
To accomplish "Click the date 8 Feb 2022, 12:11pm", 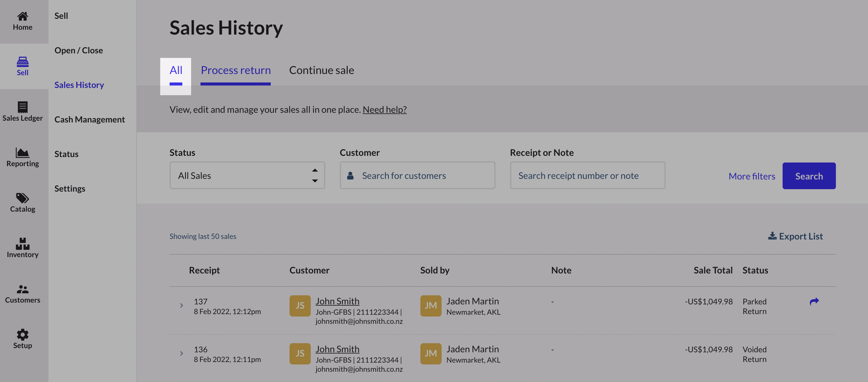I will 227,359.
